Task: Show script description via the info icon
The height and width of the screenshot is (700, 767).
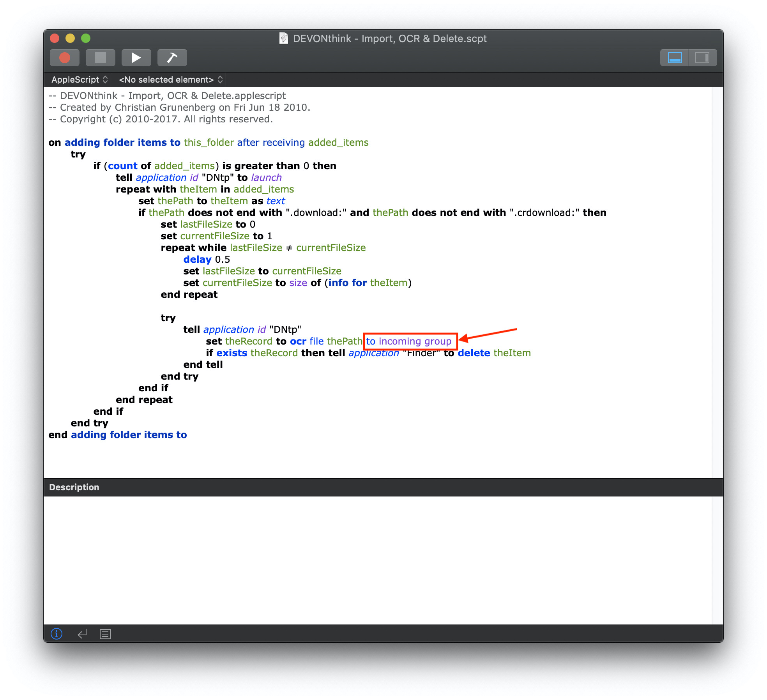Action: coord(57,634)
